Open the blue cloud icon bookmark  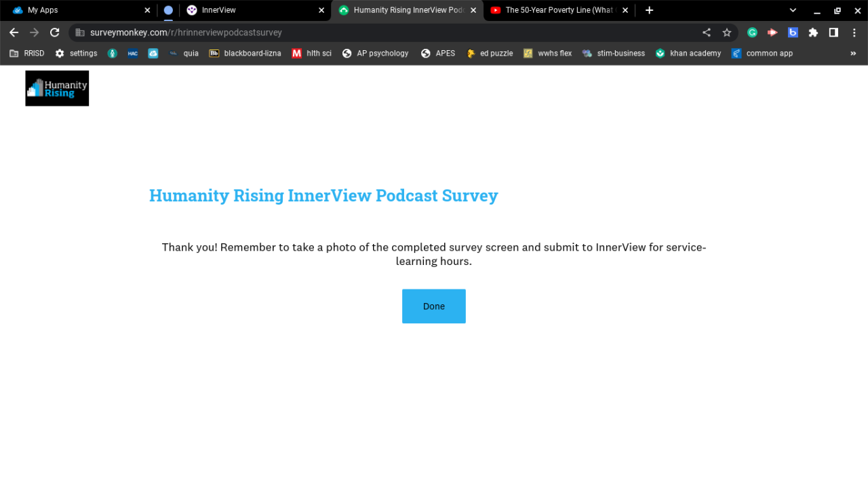[153, 54]
